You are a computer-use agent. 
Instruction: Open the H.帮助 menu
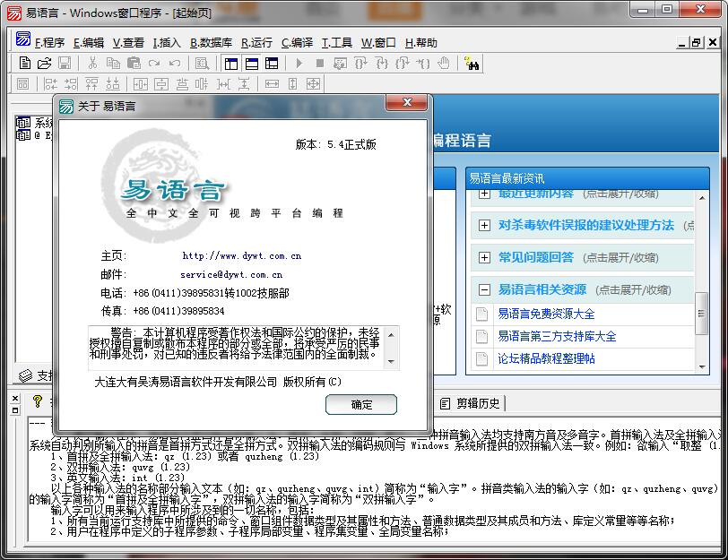[x=421, y=43]
